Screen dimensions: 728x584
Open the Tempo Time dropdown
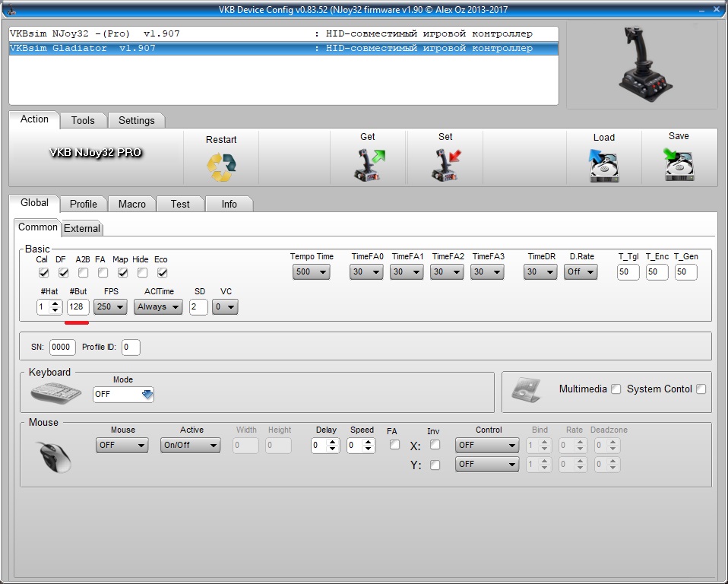click(x=311, y=272)
